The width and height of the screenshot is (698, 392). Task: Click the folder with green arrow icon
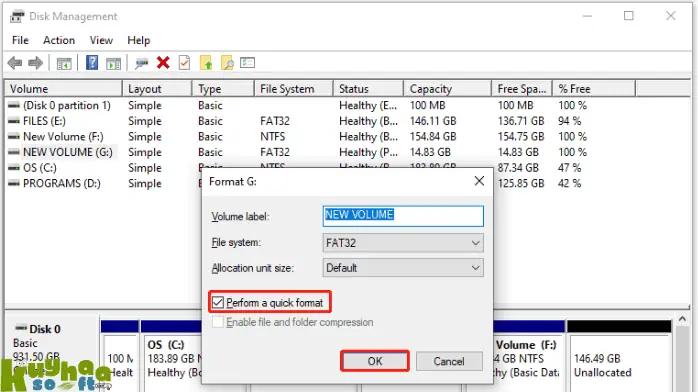click(206, 63)
